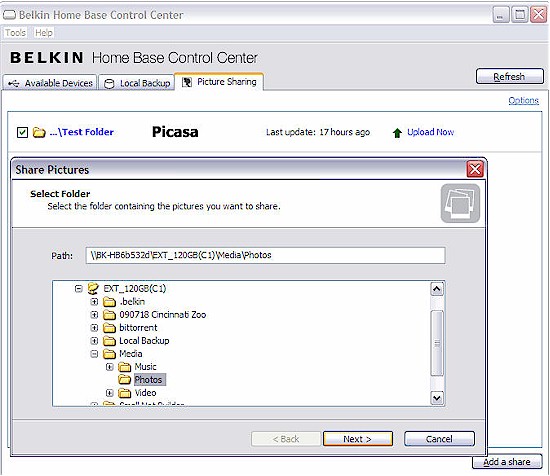This screenshot has height=476, width=550.
Task: Open the Help menu
Action: pos(44,33)
